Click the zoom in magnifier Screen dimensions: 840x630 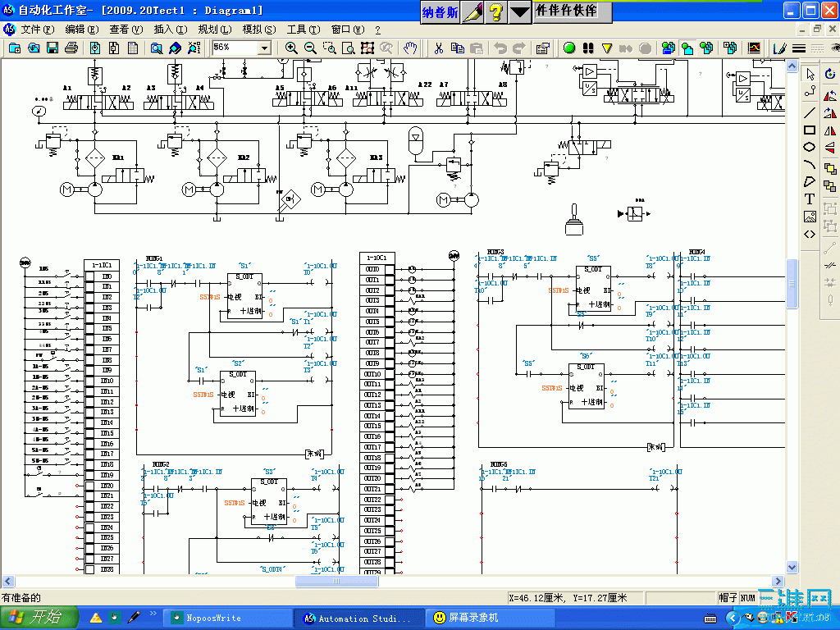click(291, 48)
